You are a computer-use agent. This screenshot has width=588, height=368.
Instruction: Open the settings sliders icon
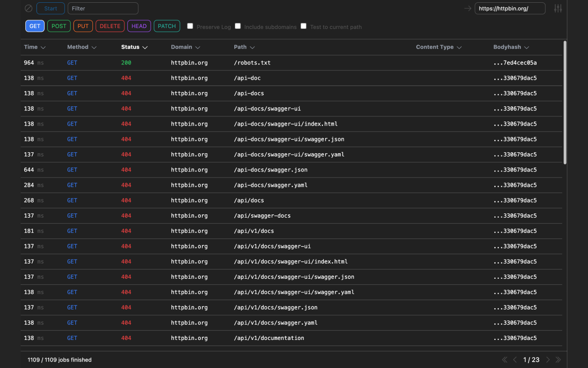(x=558, y=8)
